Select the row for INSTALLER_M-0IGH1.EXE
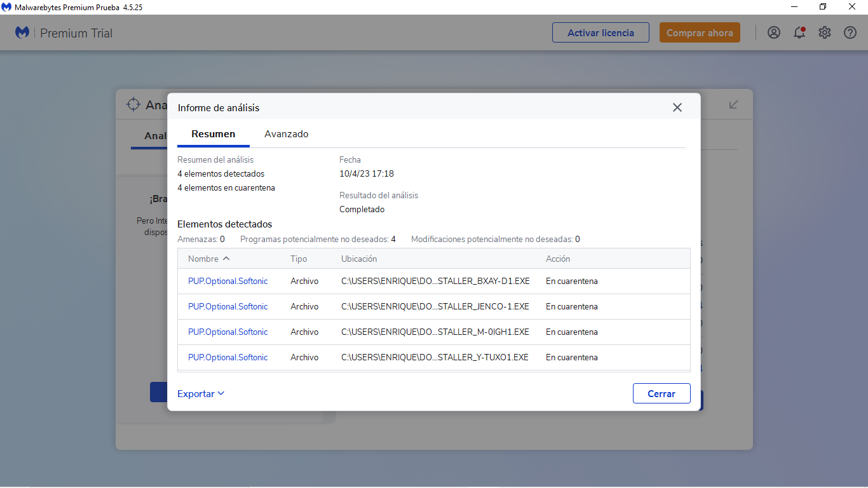 [x=435, y=332]
